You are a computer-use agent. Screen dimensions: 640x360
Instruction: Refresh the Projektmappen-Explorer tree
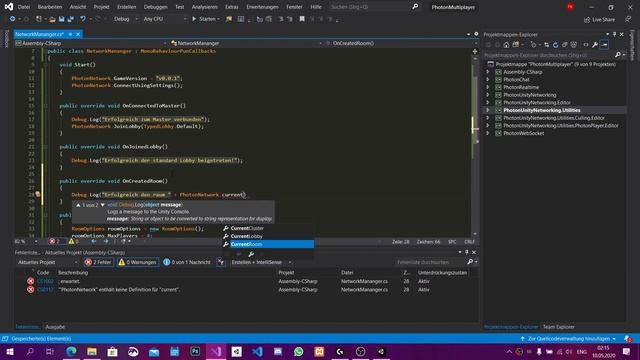pyautogui.click(x=556, y=45)
